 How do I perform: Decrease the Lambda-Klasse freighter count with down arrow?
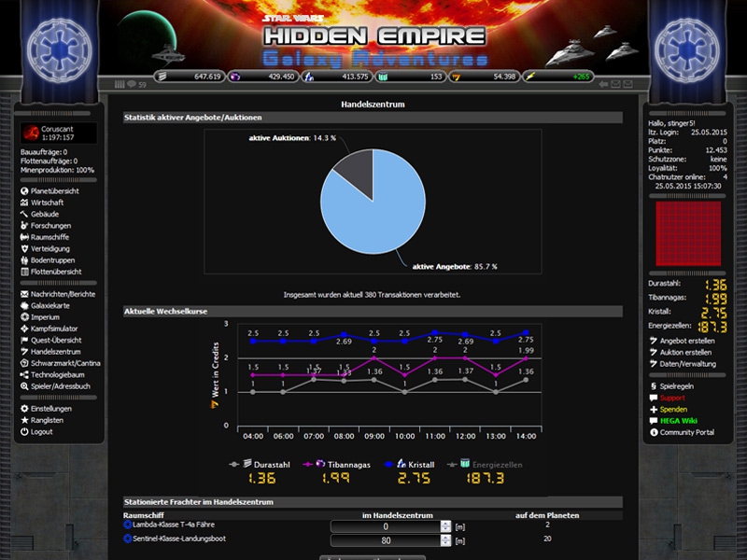445,529
